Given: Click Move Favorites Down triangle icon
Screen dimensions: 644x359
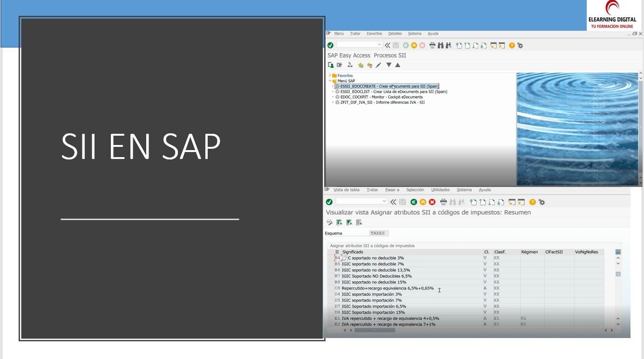Looking at the screenshot, I should point(389,65).
